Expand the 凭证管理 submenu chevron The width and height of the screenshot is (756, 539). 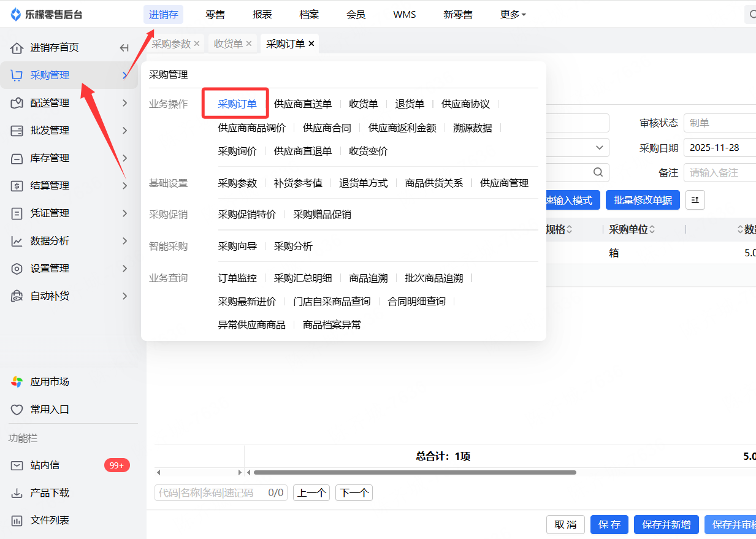125,213
